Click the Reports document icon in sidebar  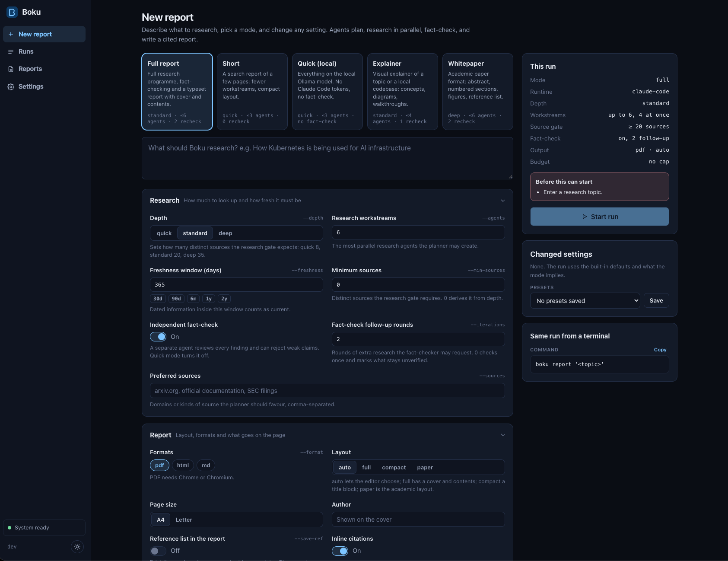tap(11, 69)
